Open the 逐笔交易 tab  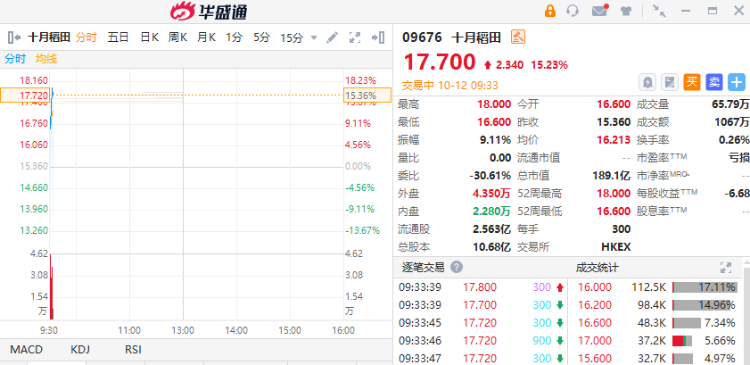click(423, 267)
